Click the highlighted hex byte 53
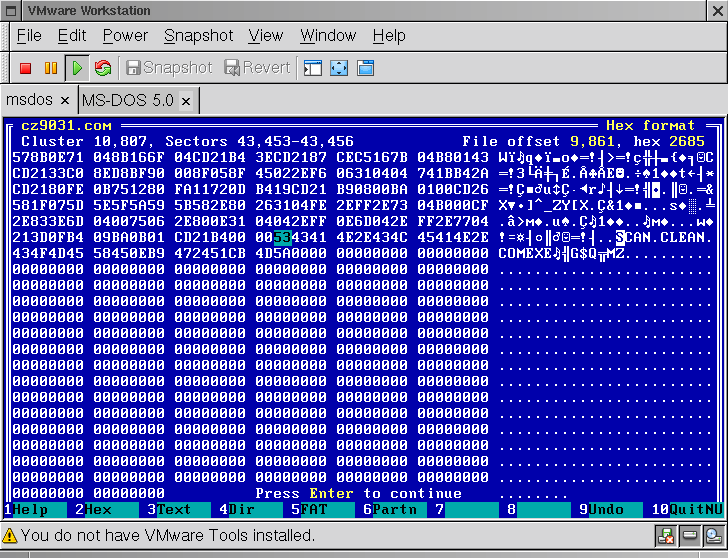Image resolution: width=728 pixels, height=558 pixels. point(282,237)
